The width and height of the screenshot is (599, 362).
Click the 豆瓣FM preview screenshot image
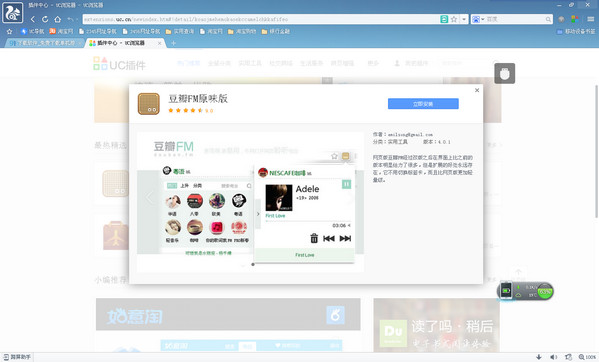[250, 202]
